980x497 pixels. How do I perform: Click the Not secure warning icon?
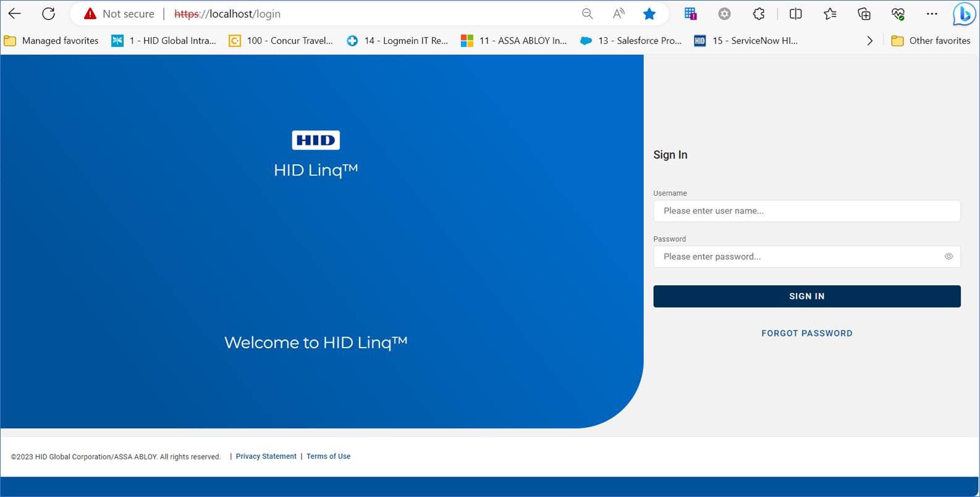[90, 14]
